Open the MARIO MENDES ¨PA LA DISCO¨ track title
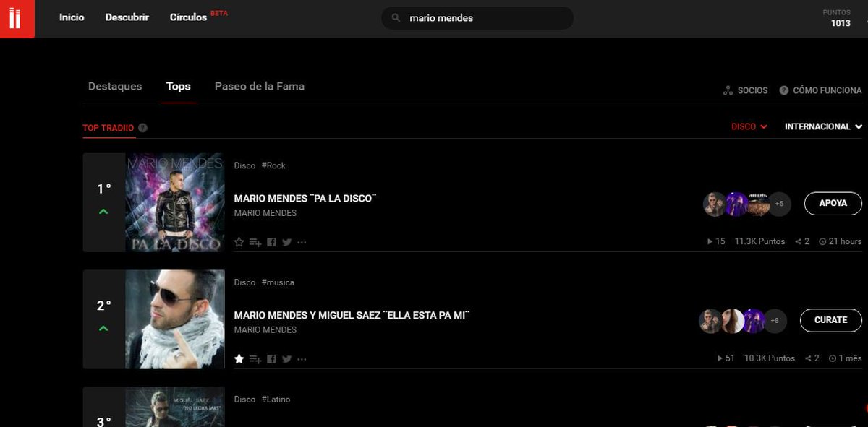The width and height of the screenshot is (868, 427). tap(306, 199)
